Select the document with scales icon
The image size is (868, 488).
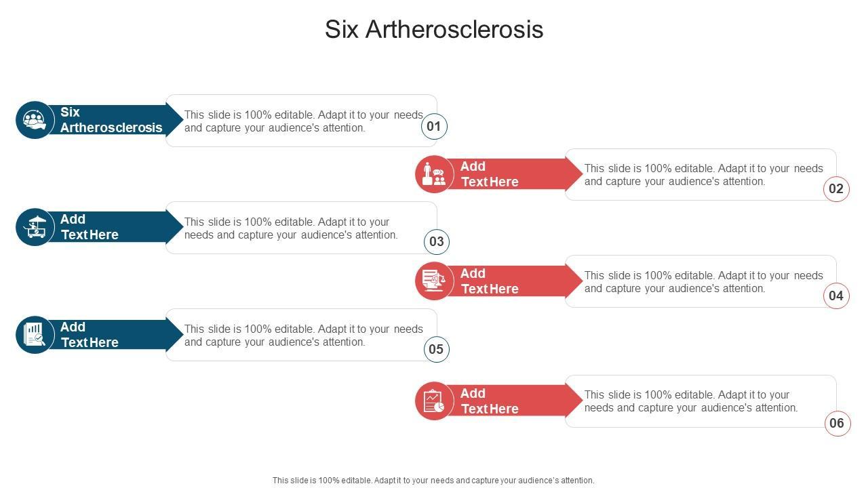pos(434,281)
